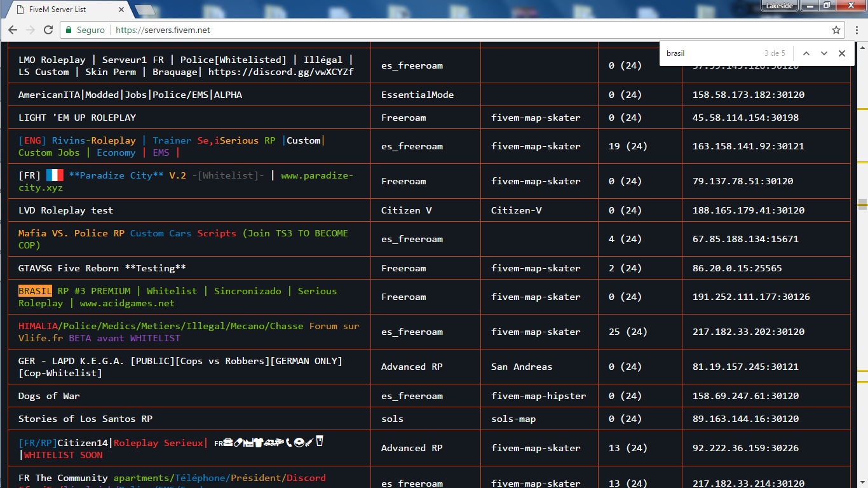Screen dimensions: 868x488
Task: Click IP address 86.20.0.15:25565
Action: [737, 268]
